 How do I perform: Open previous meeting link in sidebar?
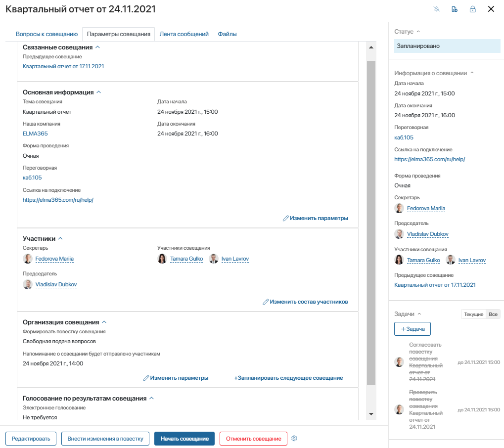[435, 285]
